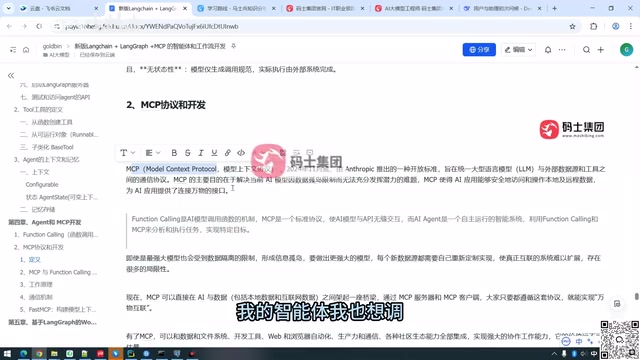Insert a hyperlink on selection
The width and height of the screenshot is (640, 360).
[x=228, y=153]
